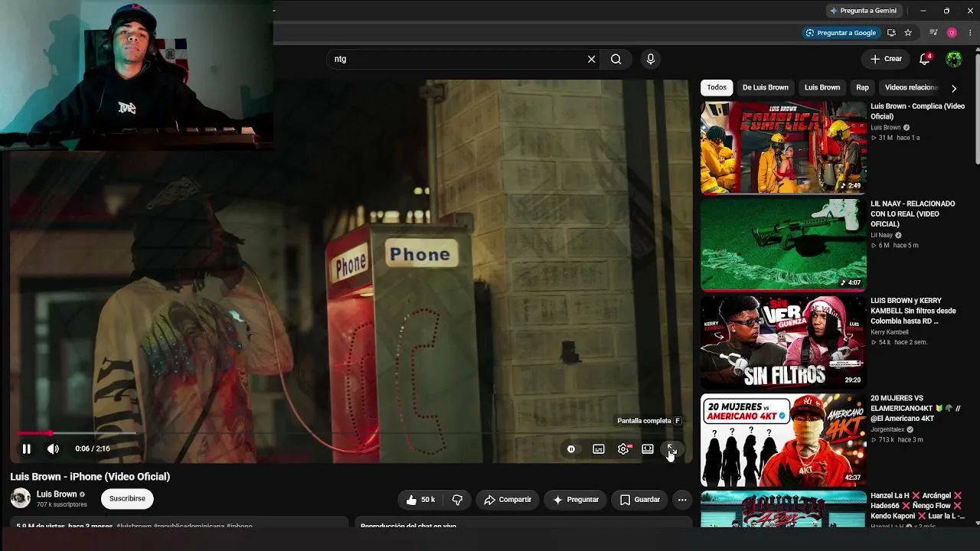This screenshot has width=980, height=551.
Task: Click the Preguntar sparkle button
Action: 577,500
